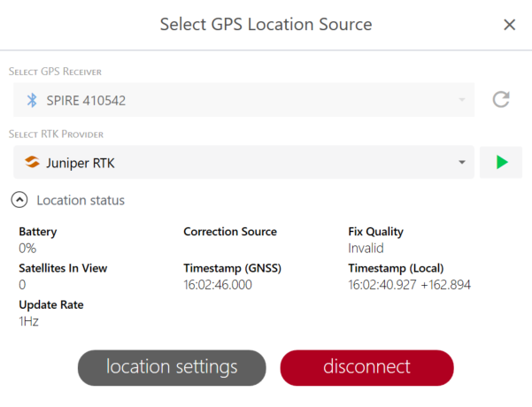
Task: Collapse the Location status section
Action: coord(19,200)
